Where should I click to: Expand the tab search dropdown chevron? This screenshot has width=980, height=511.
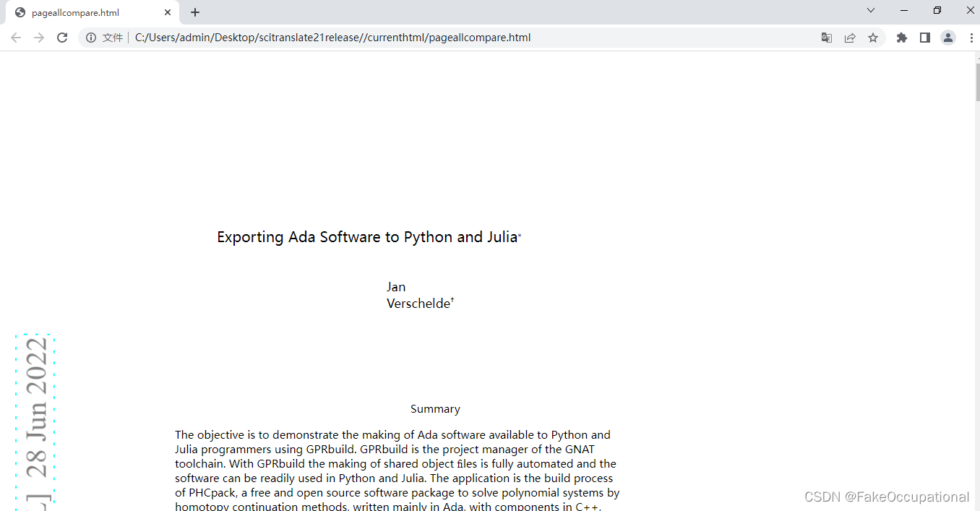pyautogui.click(x=871, y=10)
